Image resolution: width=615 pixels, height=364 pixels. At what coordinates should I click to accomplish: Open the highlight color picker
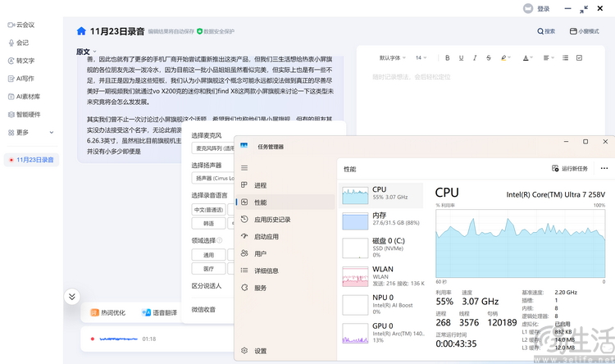[506, 58]
